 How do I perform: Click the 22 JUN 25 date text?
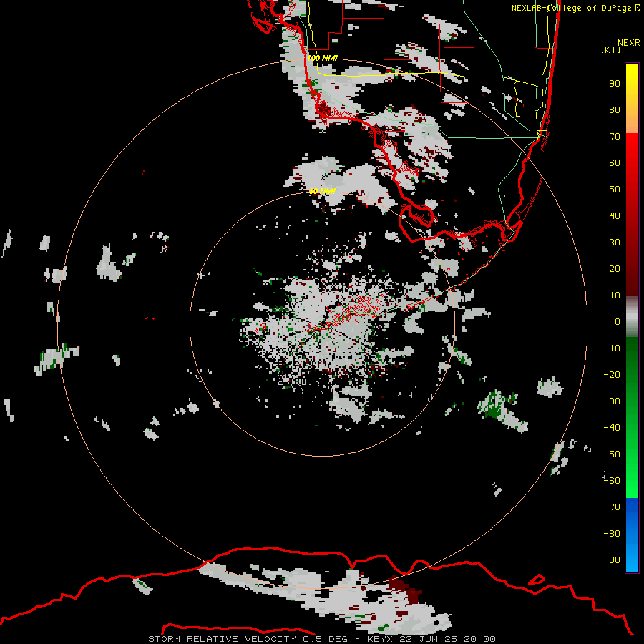(429, 639)
